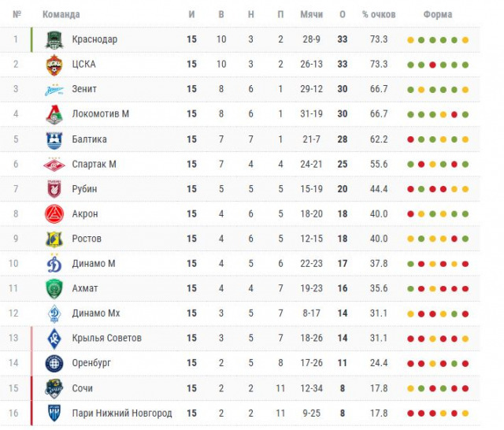Screen dimensions: 504x430
Task: Click the Ахмат club logo
Action: click(54, 288)
